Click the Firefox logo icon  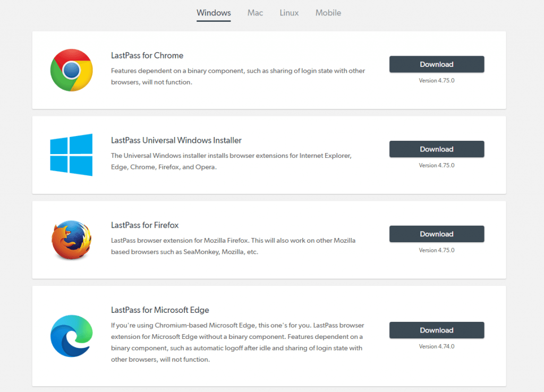point(72,240)
